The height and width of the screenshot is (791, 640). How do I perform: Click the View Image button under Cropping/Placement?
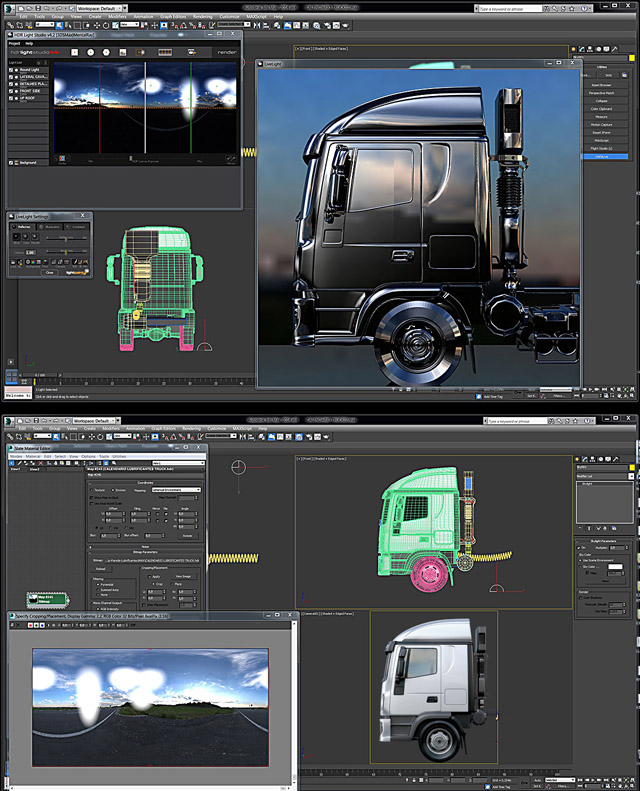183,576
